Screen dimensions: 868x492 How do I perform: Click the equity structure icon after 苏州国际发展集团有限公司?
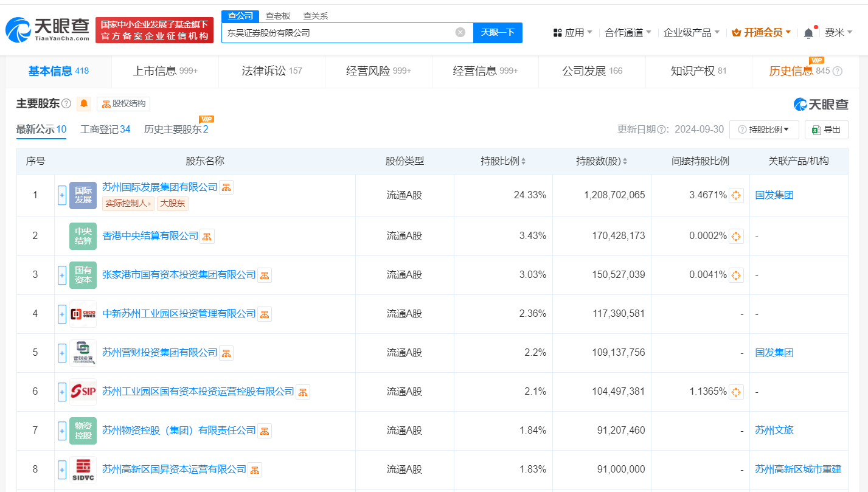click(226, 187)
